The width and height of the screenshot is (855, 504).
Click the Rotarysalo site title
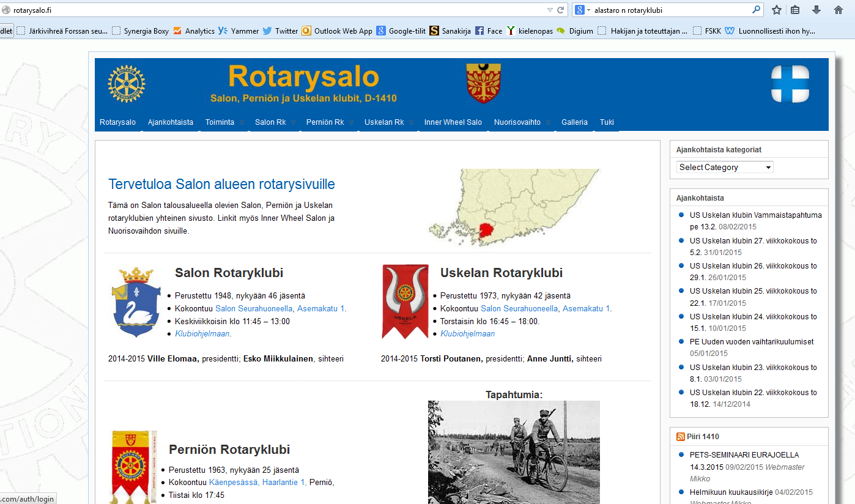pyautogui.click(x=304, y=76)
